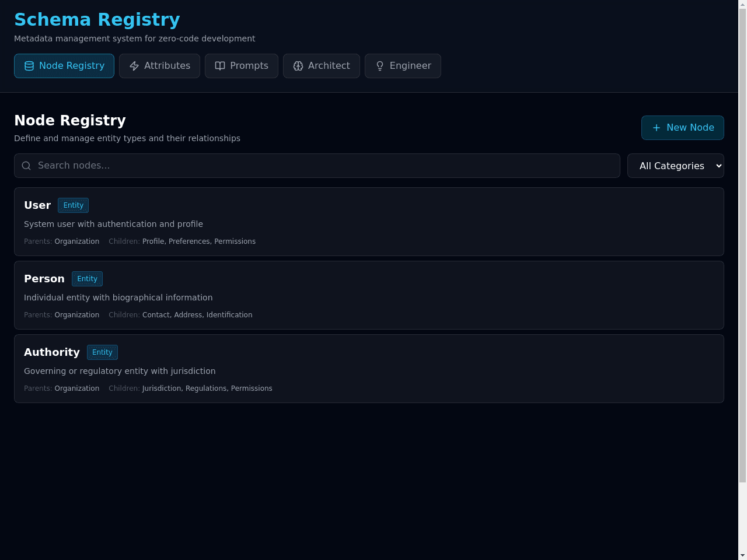747x560 pixels.
Task: Open the Authority node card
Action: click(x=369, y=369)
